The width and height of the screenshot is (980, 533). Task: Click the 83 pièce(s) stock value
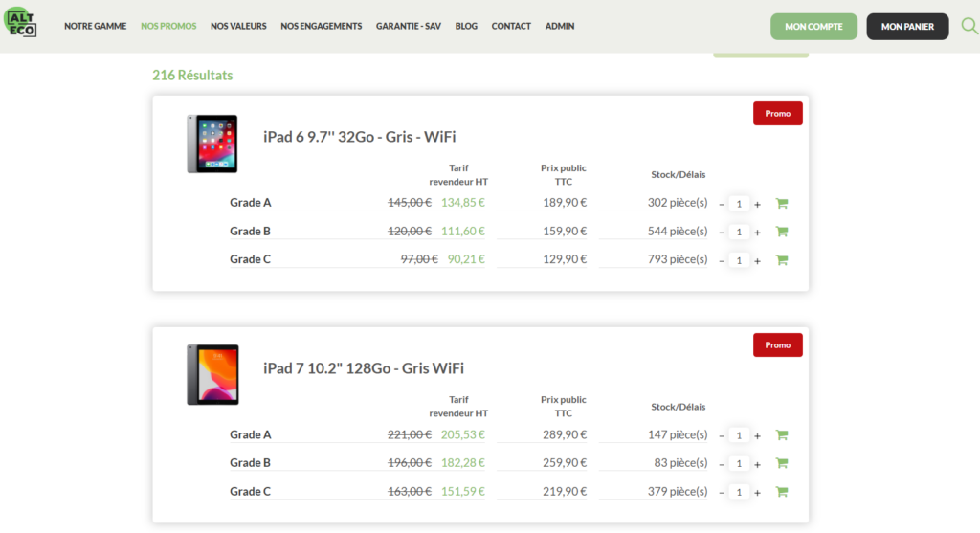click(680, 463)
